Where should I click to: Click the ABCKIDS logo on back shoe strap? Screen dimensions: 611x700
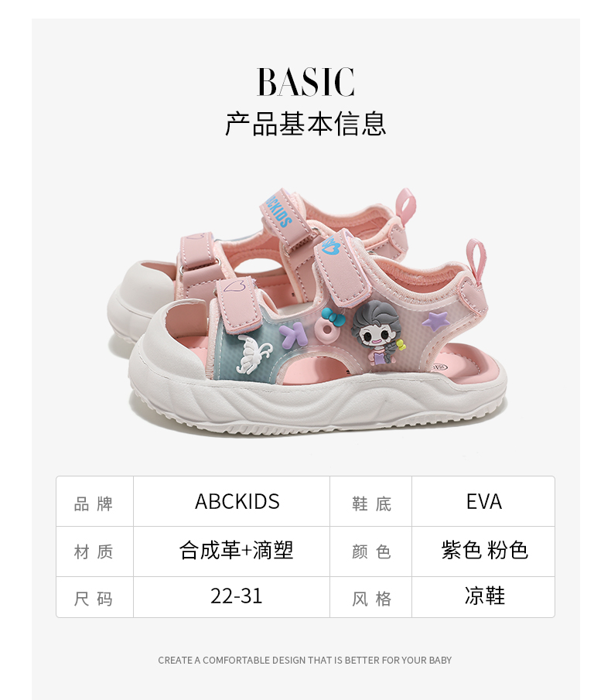pos(277,209)
